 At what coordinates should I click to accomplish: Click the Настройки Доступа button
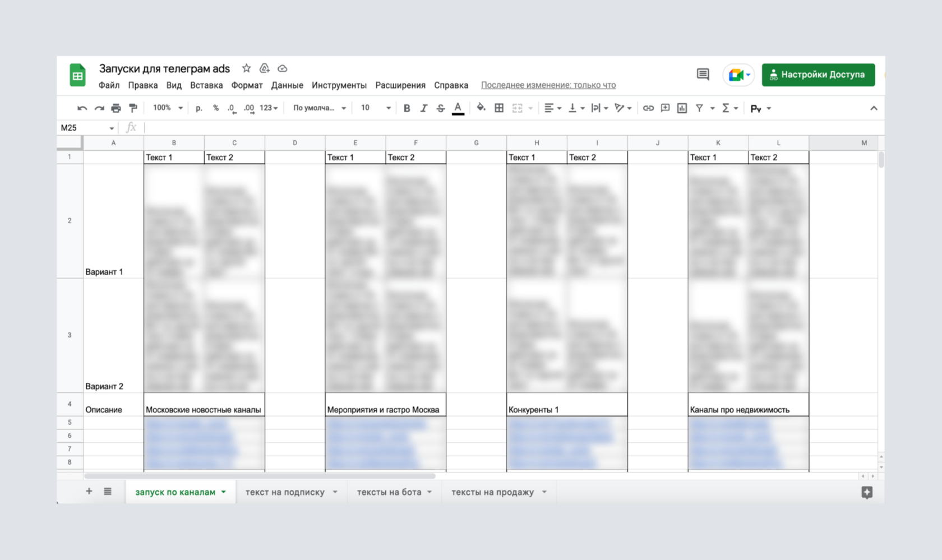click(x=818, y=75)
